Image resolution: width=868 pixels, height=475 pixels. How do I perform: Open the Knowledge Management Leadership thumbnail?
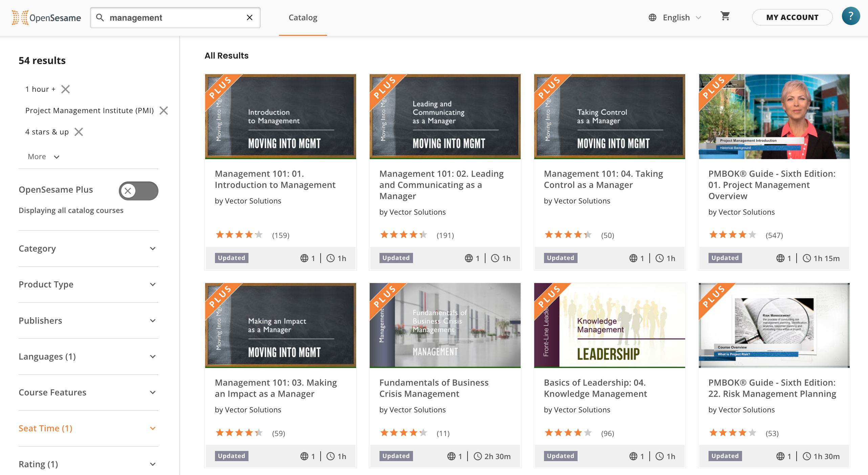(609, 325)
